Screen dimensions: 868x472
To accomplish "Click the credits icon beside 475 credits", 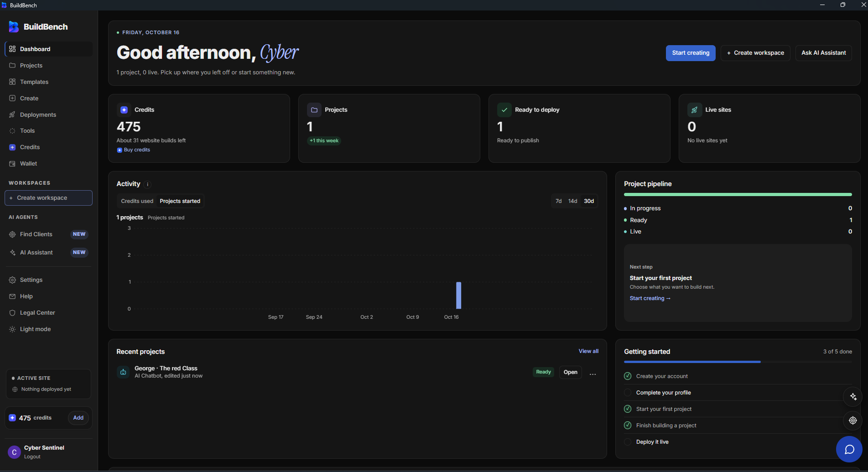I will (x=12, y=418).
